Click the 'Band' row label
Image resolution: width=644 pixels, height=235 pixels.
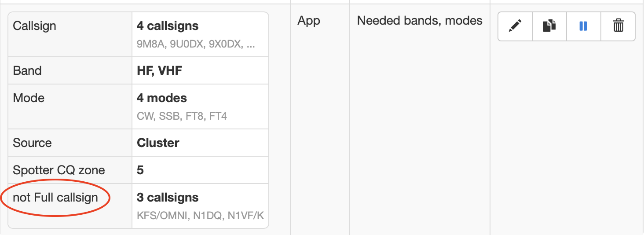[x=27, y=71]
